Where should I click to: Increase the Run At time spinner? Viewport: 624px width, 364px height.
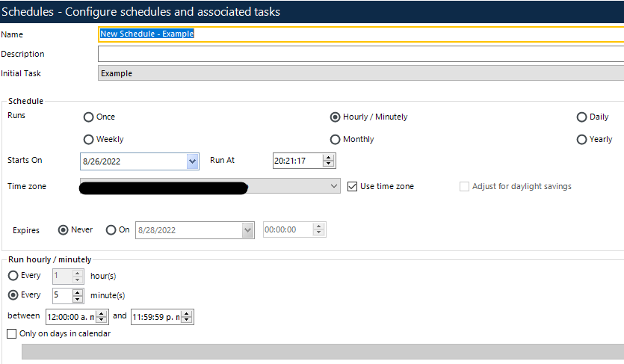click(329, 158)
